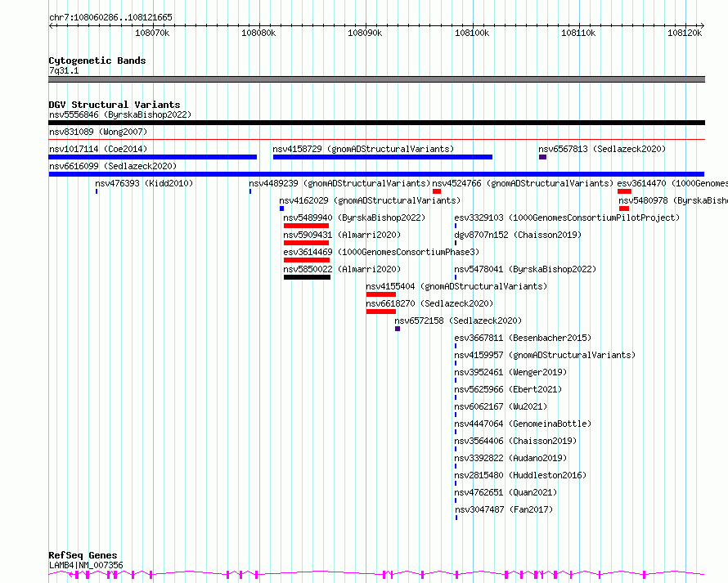728x583 pixels.
Task: Click the blue bar under nsv1017114
Action: (153, 157)
